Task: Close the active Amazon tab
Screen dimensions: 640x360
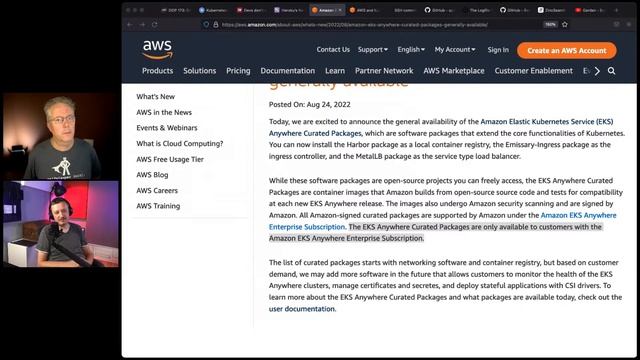Action: tap(340, 10)
